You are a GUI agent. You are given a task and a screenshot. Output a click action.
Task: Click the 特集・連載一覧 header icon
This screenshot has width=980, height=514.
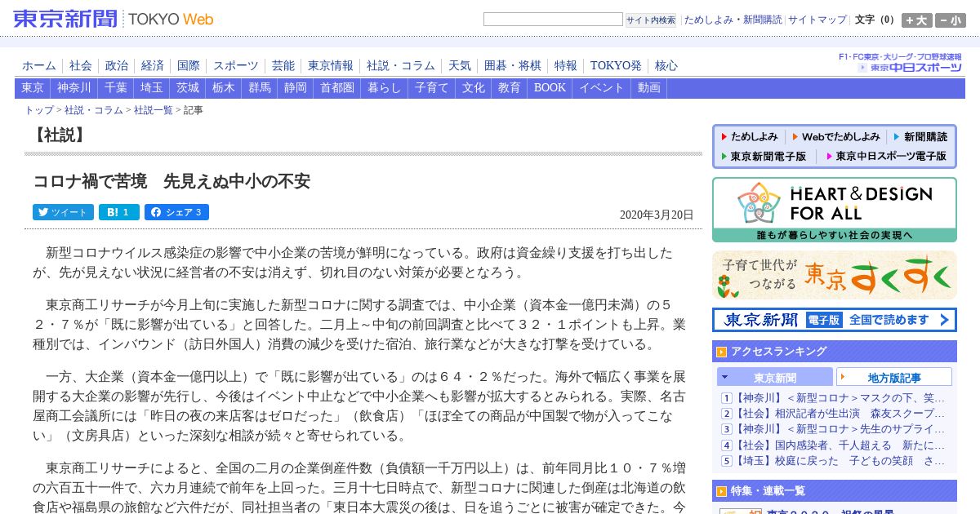721,491
